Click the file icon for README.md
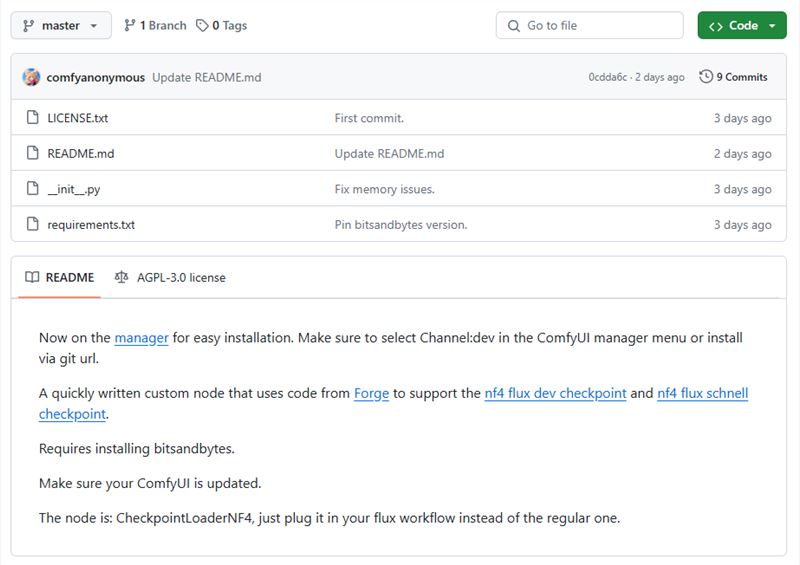Screen dimensions: 800x565 click(33, 153)
